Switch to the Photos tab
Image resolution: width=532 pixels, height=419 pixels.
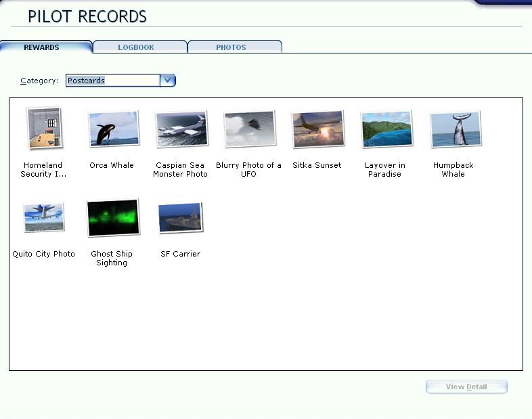(x=235, y=47)
